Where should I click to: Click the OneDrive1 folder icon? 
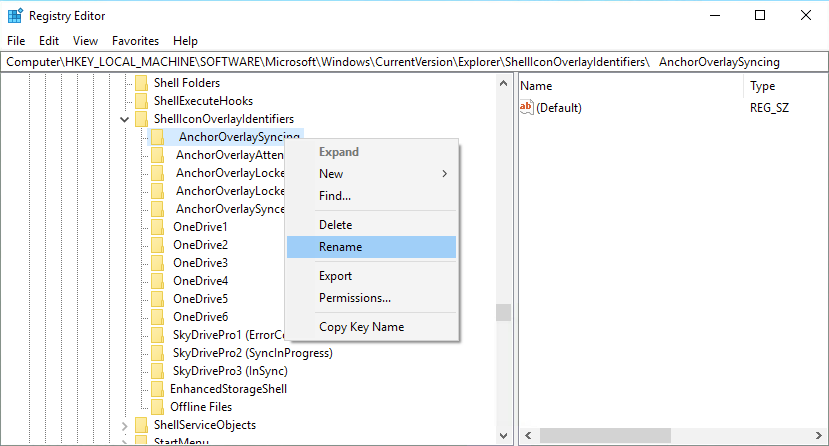click(x=157, y=227)
